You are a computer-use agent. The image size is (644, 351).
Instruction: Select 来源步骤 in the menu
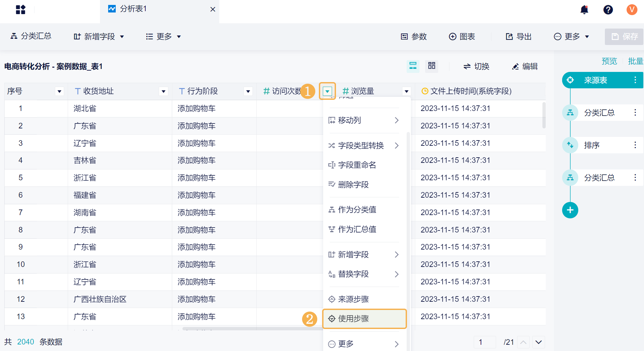(x=364, y=299)
